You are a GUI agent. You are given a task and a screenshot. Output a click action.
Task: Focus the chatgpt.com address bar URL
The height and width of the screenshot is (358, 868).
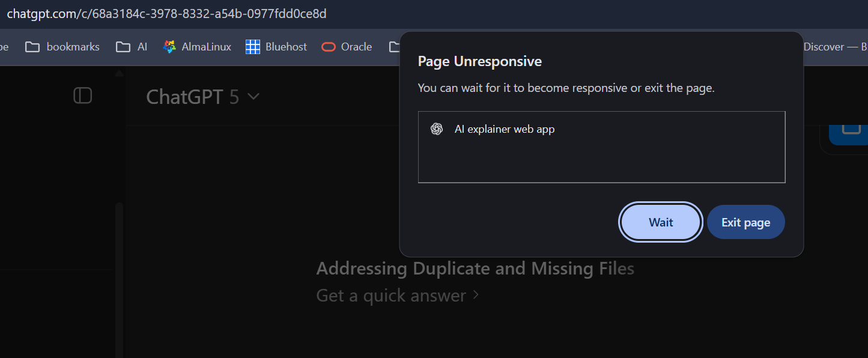point(166,13)
